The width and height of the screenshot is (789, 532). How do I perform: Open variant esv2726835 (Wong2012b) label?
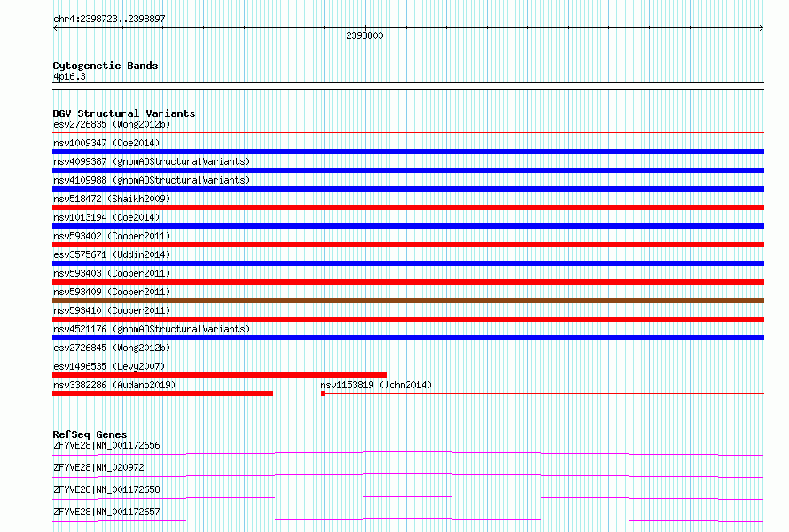(112, 124)
